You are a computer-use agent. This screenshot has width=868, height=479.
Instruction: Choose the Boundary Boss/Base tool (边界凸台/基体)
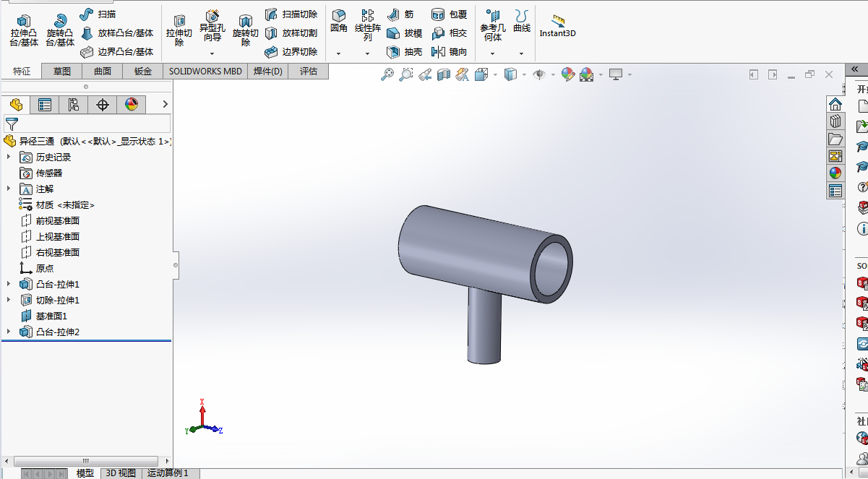coord(116,51)
